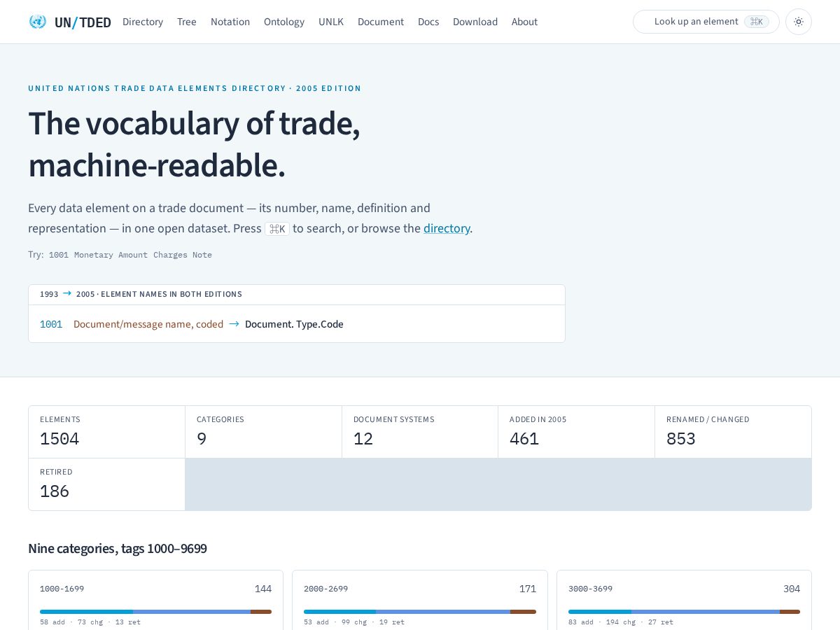Select the Categories 9 stat tile
This screenshot has width=840, height=630.
[264, 432]
